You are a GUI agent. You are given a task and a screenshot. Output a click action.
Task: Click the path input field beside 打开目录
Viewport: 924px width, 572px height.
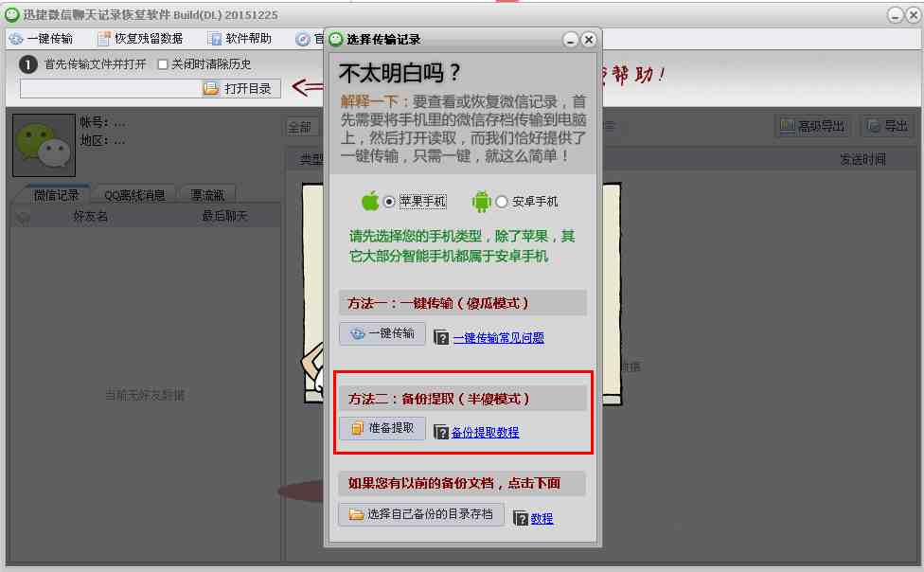[110, 88]
